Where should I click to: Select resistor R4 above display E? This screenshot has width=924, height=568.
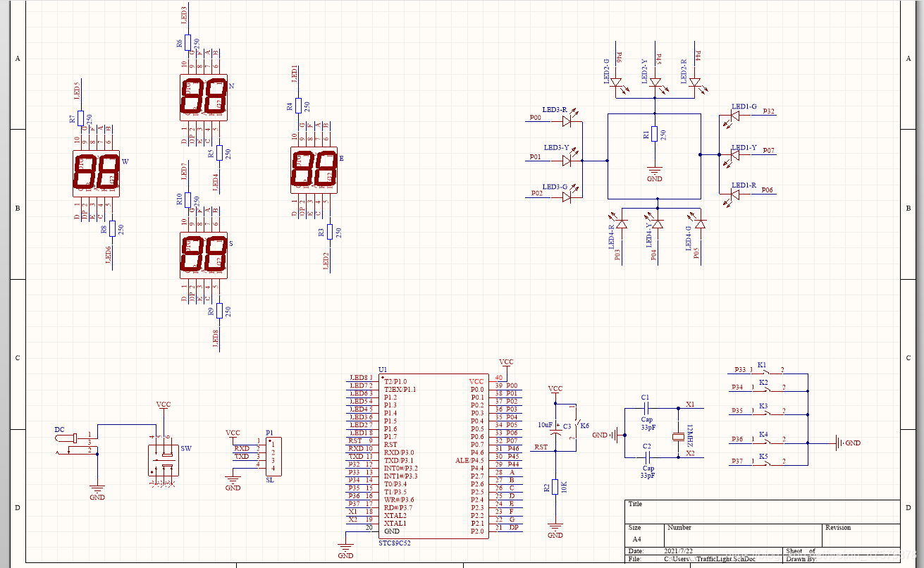pos(298,106)
